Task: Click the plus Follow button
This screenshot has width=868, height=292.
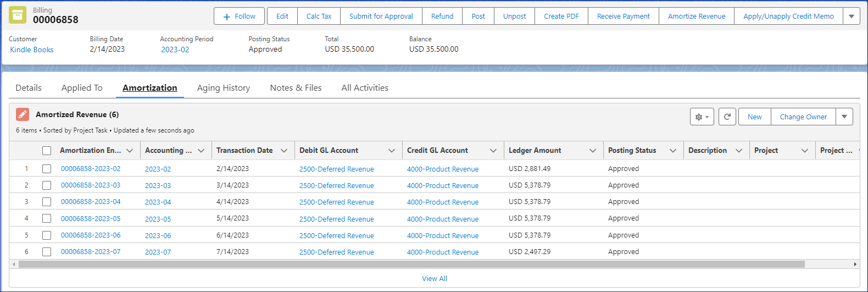Action: (239, 16)
